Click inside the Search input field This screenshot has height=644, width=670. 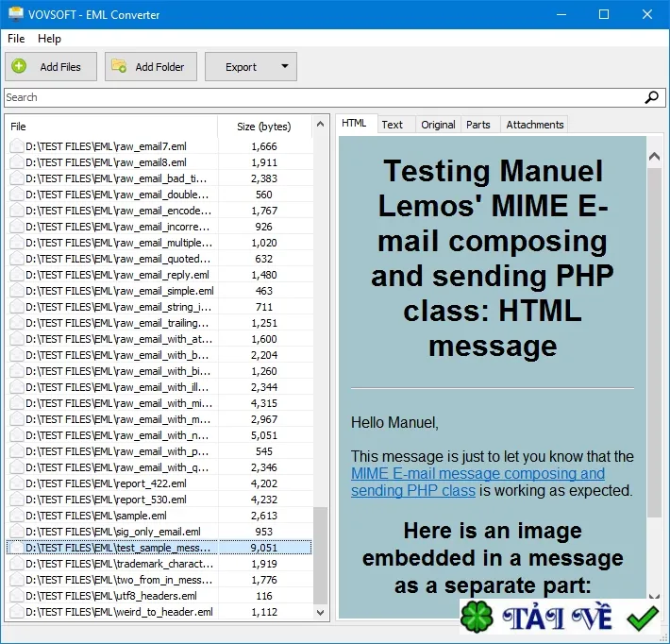point(324,97)
